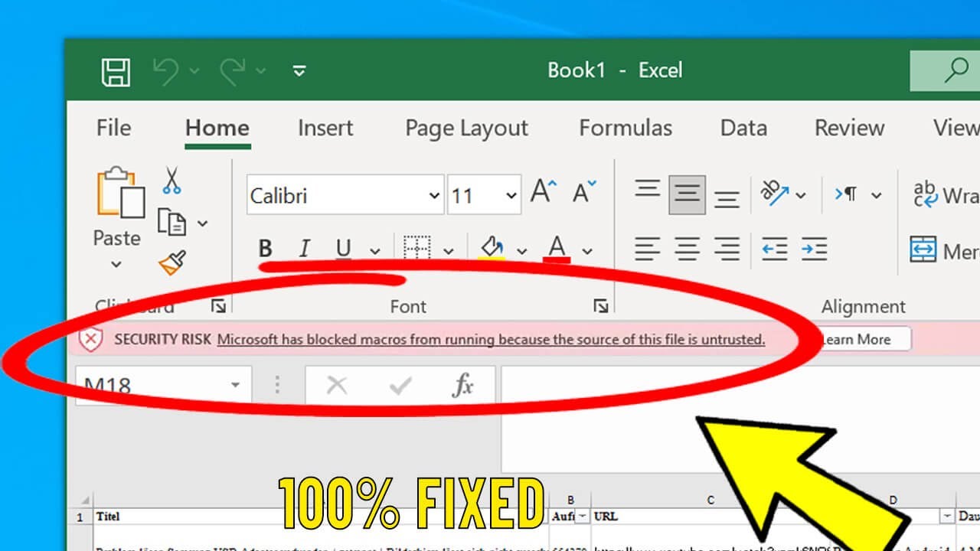
Task: Select the Titel header cell
Action: tap(321, 517)
